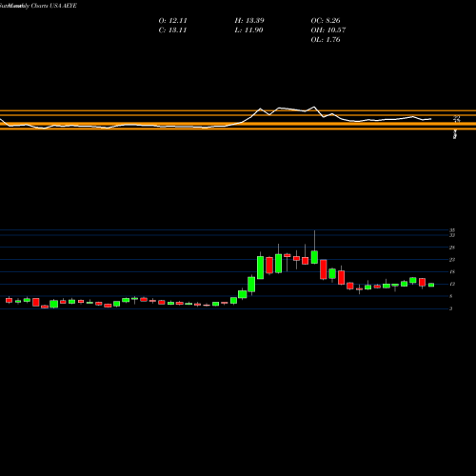The image size is (476, 476).
Task: Click the 'OC: 8.26' reading
Action: [x=326, y=21]
